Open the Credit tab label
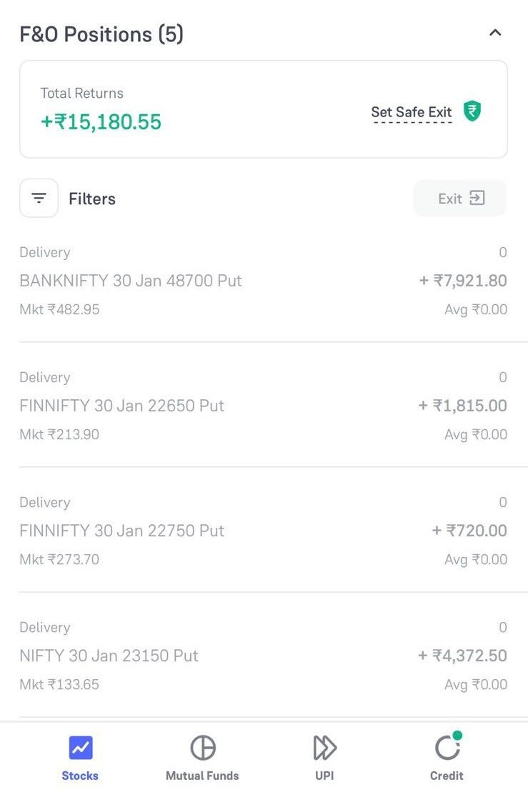Viewport: 528px width, 812px height. (447, 776)
